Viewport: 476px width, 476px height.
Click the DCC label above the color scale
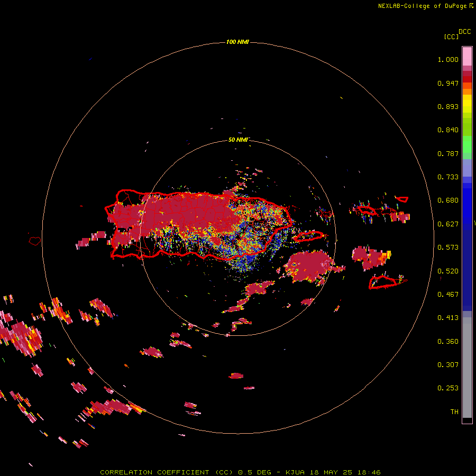(x=465, y=32)
